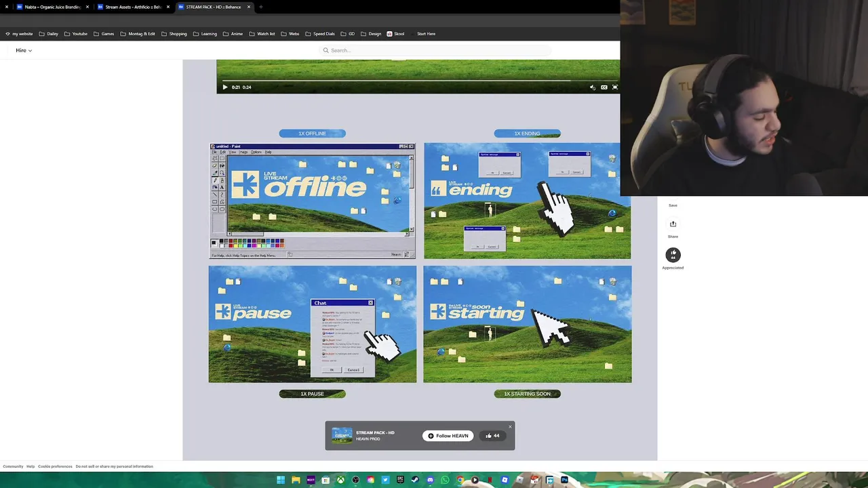Open the Dailey bookmark folder
Screen dimensions: 868x488
pos(48,34)
